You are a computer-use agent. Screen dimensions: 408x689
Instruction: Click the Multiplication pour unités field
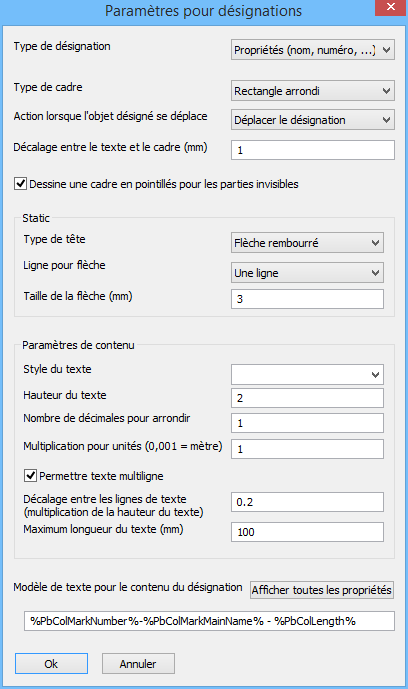307,449
